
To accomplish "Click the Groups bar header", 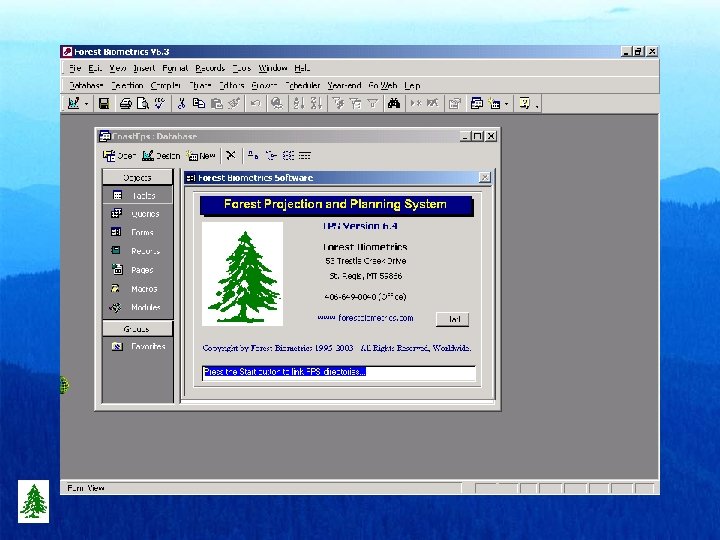I will (137, 329).
